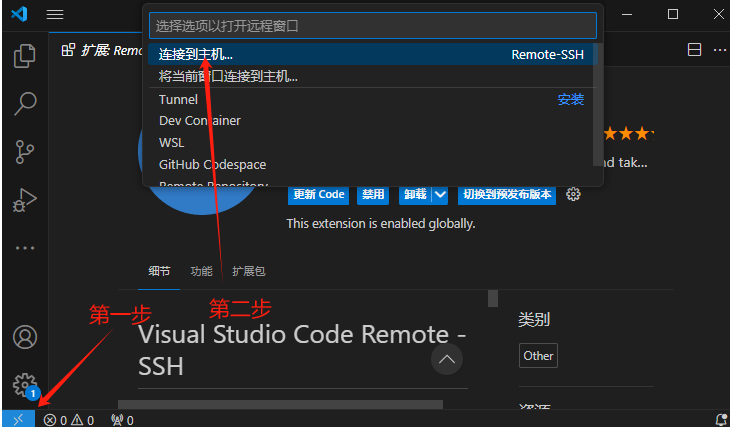The width and height of the screenshot is (732, 428).
Task: Open the ports forwarded indicator in status bar
Action: coord(122,421)
